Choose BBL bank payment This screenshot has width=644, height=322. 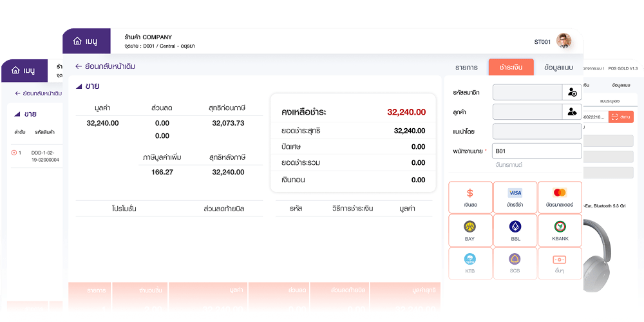coord(515,230)
